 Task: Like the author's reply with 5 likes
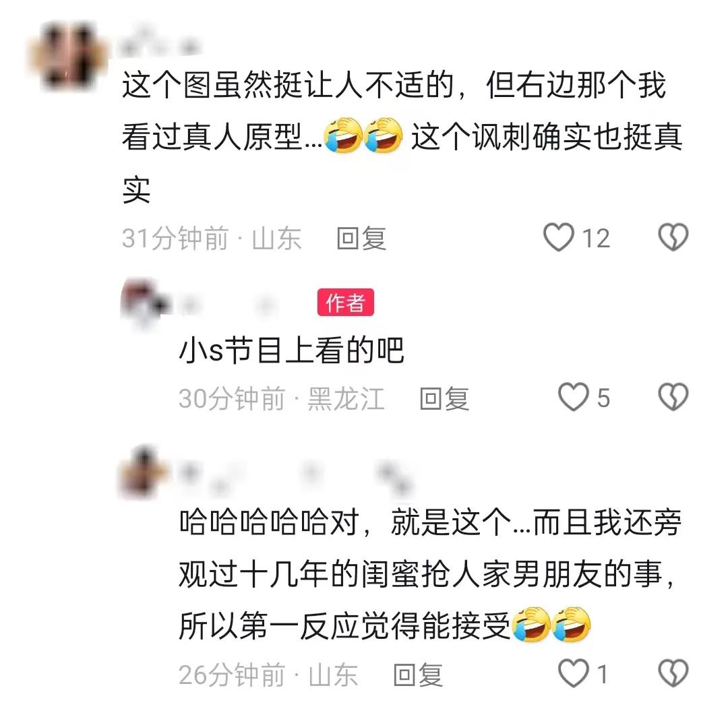573,398
